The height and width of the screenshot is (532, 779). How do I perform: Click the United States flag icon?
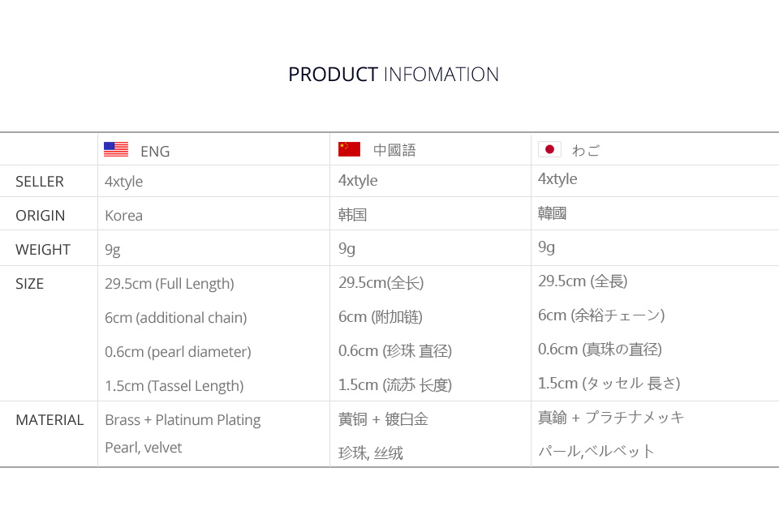pos(116,149)
